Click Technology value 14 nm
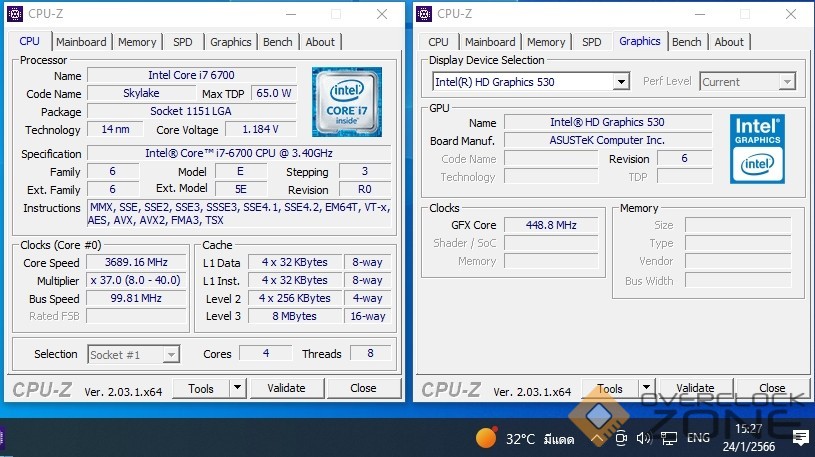This screenshot has width=815, height=457. pyautogui.click(x=115, y=129)
